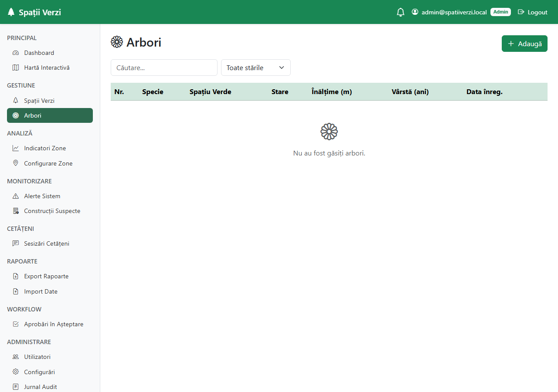Click the Adaugă button
The image size is (558, 392).
(524, 44)
